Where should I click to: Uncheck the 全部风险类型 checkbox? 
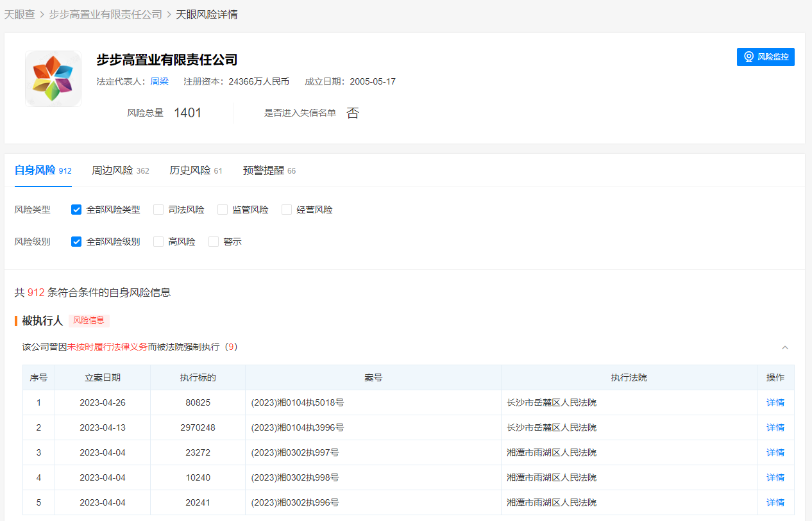[x=76, y=210]
